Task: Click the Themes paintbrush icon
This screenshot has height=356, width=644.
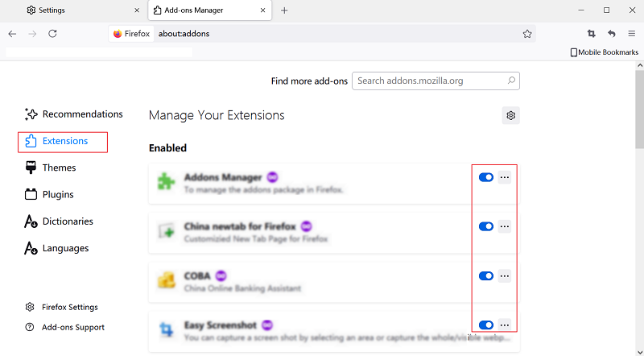Action: tap(31, 168)
